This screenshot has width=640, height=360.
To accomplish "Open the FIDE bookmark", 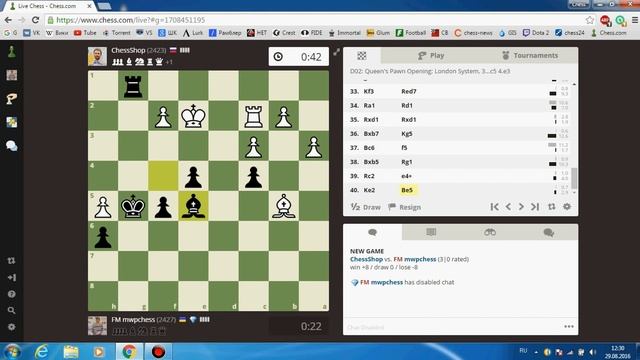I will coord(312,33).
